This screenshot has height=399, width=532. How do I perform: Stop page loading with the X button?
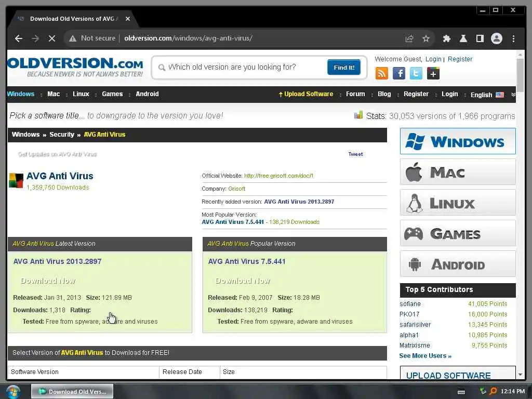pos(52,38)
